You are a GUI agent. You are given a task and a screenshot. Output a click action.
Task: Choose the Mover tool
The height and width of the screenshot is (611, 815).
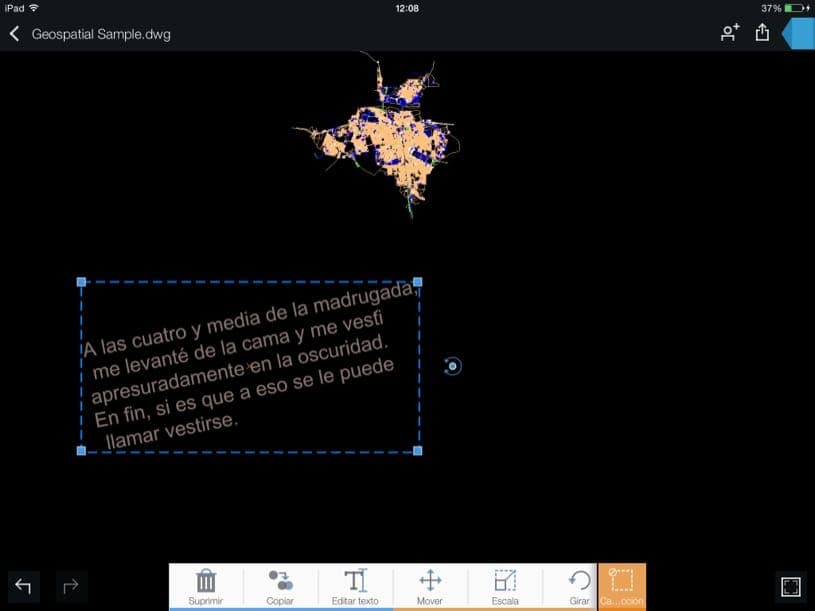[x=430, y=586]
